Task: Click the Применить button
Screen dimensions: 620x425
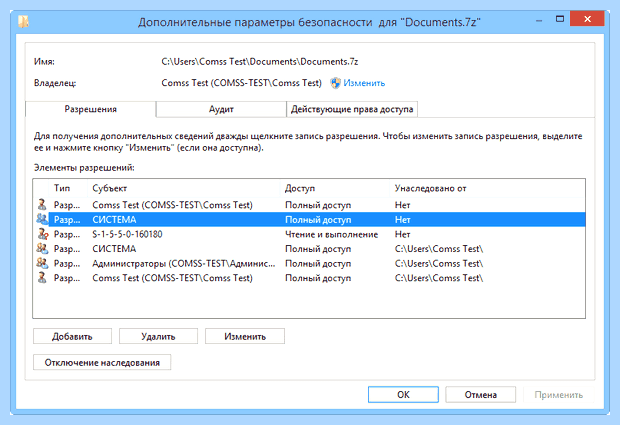Action: [558, 395]
